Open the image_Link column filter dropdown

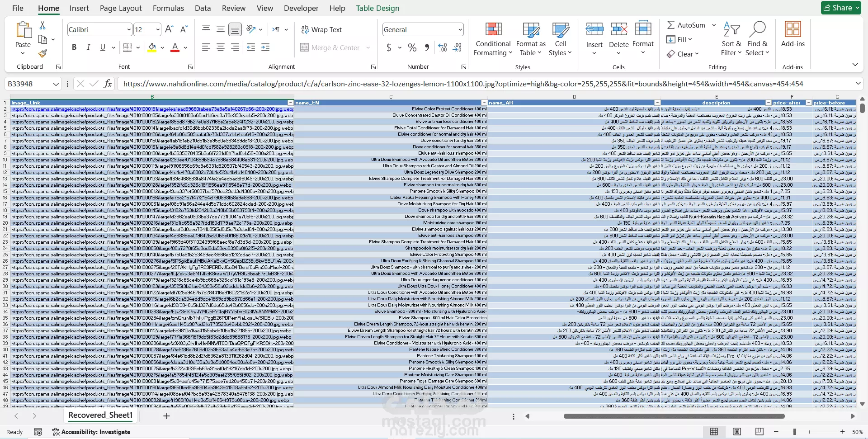[x=290, y=103]
